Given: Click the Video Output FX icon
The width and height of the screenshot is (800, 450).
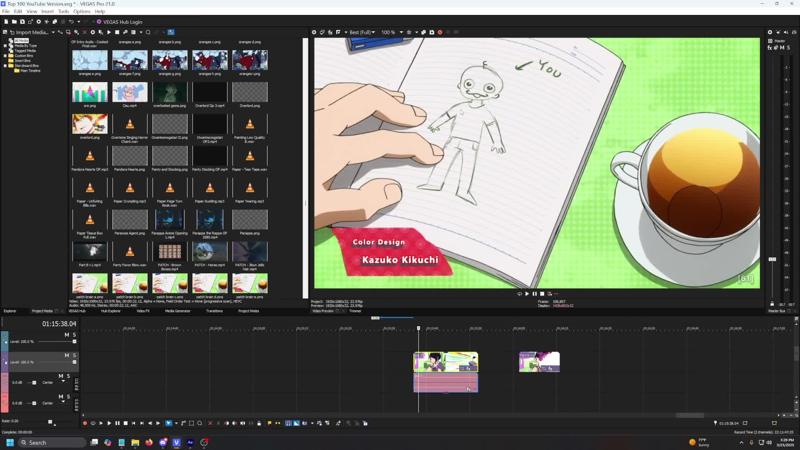Looking at the screenshot, I should pos(330,32).
